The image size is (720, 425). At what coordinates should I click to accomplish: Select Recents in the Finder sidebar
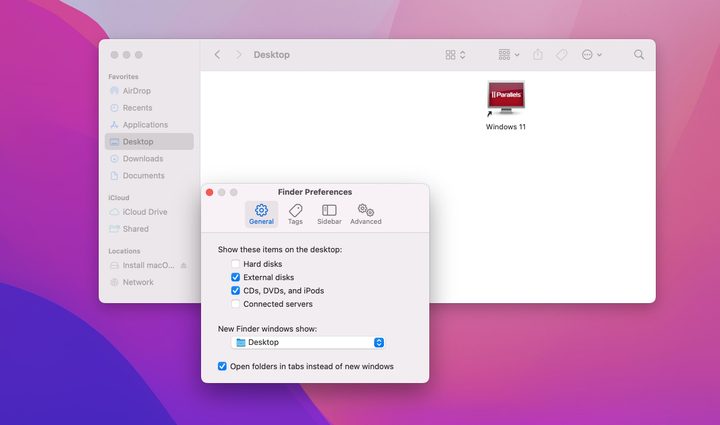point(149,108)
